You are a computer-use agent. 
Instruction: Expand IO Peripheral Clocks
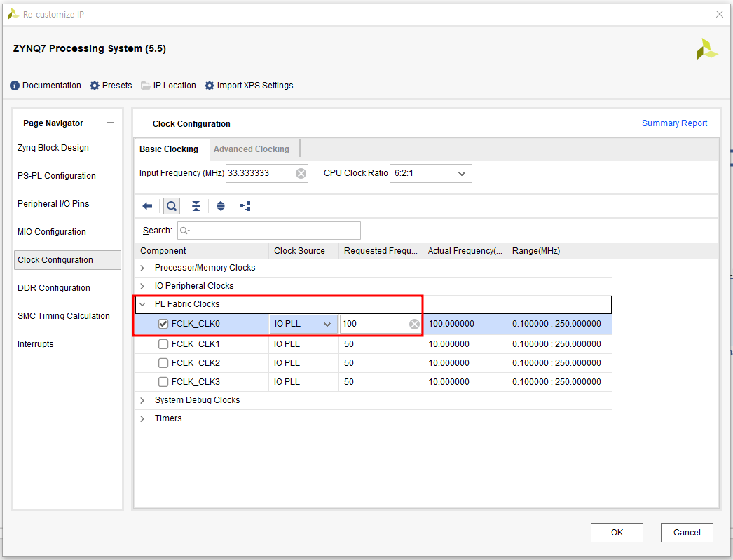coord(142,286)
